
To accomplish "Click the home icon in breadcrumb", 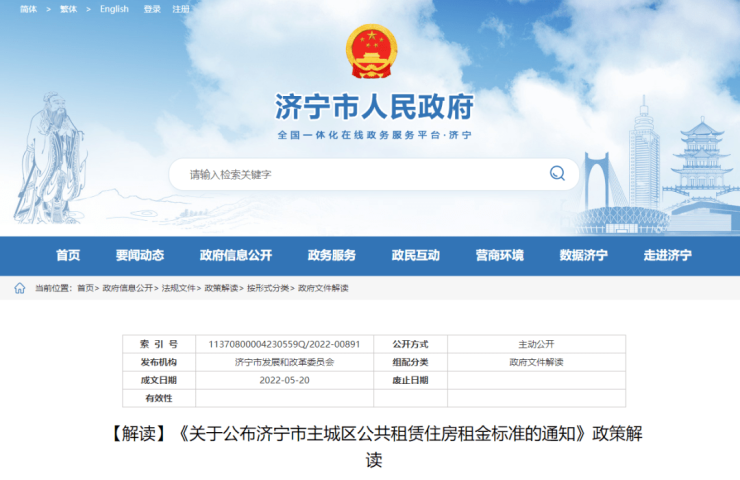I will pos(19,288).
